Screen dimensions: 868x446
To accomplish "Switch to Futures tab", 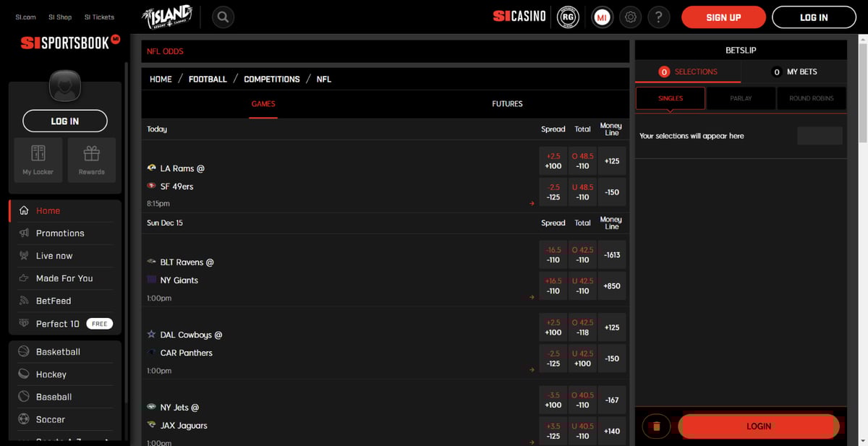I will tap(507, 104).
